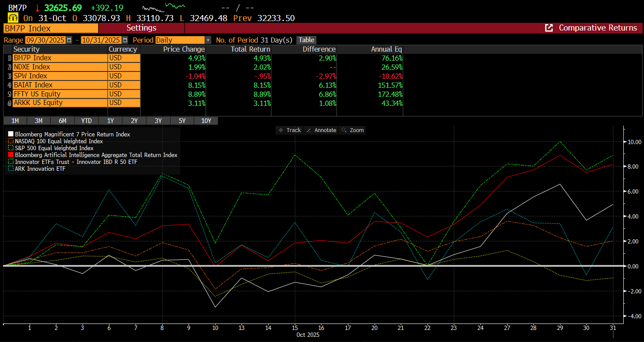
Task: Click the yellow gauge icon beside On 31-Oct
Action: pyautogui.click(x=13, y=18)
